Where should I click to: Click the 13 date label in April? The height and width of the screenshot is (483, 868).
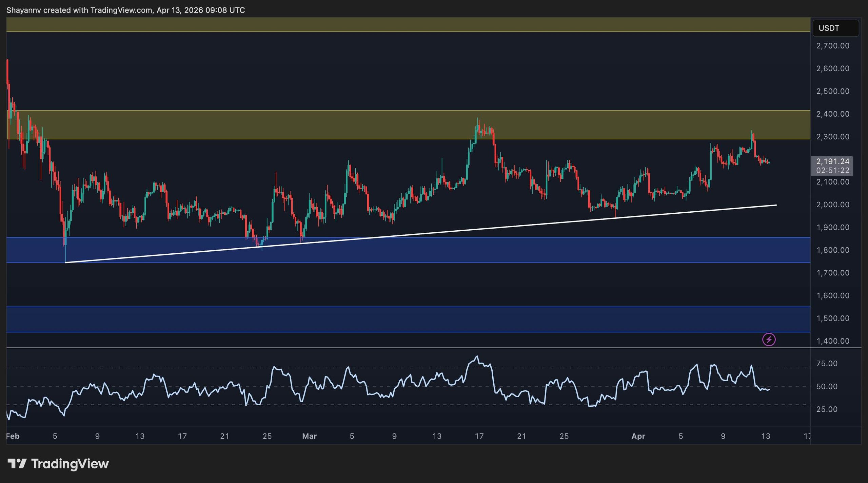[766, 436]
